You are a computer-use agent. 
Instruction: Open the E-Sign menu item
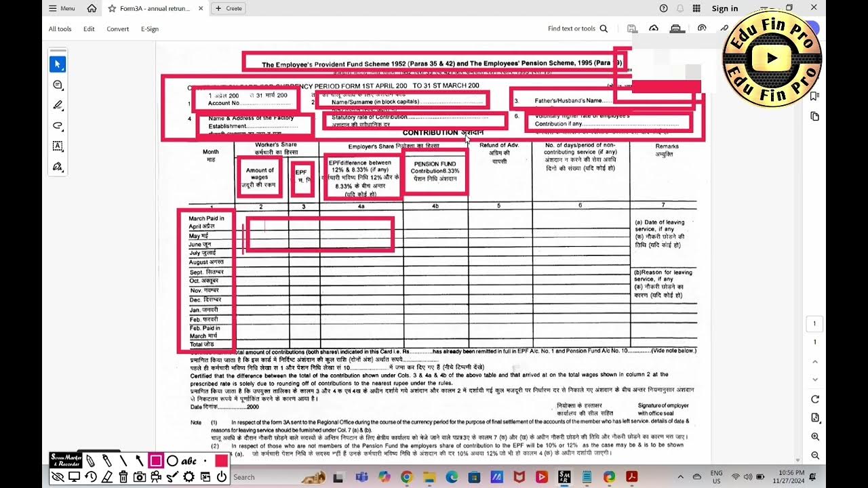point(150,29)
